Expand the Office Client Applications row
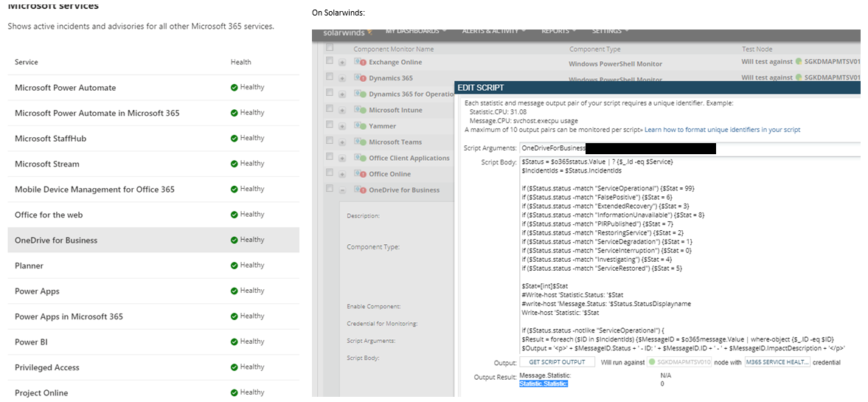The width and height of the screenshot is (868, 402). (342, 159)
